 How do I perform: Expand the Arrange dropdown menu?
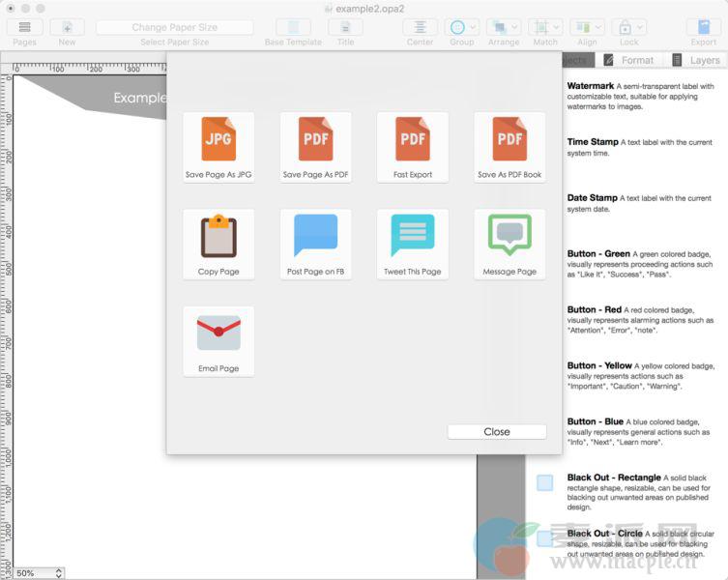pos(504,28)
